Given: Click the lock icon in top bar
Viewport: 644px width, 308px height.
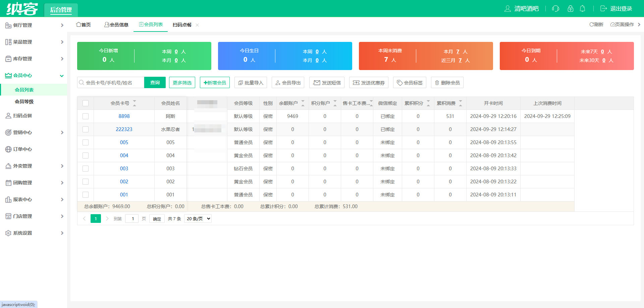Looking at the screenshot, I should coord(570,9).
